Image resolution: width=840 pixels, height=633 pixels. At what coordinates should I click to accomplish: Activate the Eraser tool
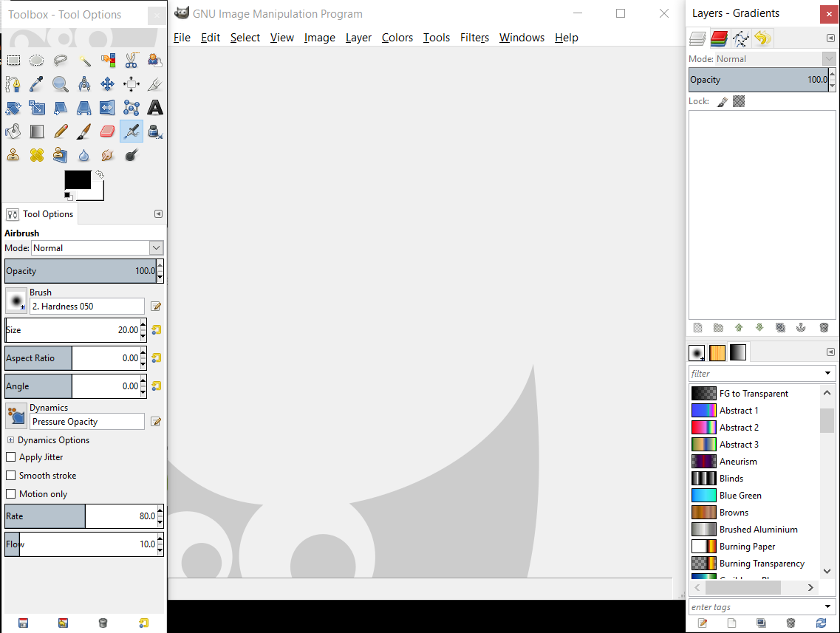pyautogui.click(x=108, y=131)
